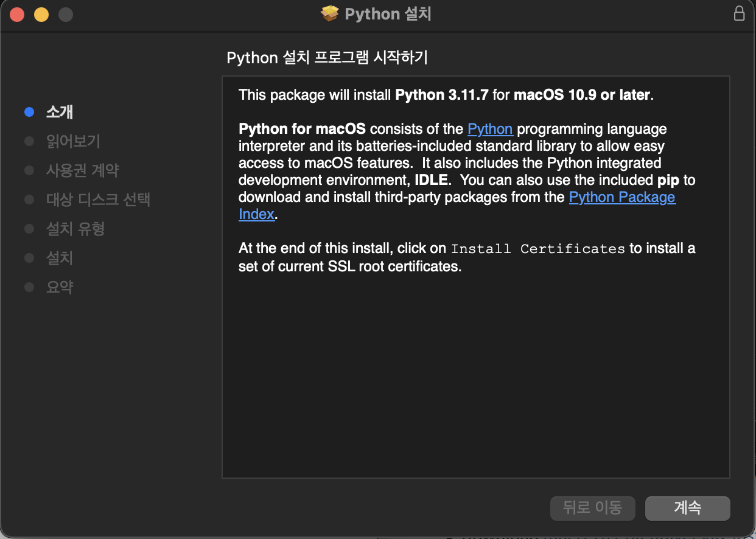This screenshot has width=756, height=539.
Task: Click the heading Python 설치 프로그램 시작하기
Action: point(327,58)
